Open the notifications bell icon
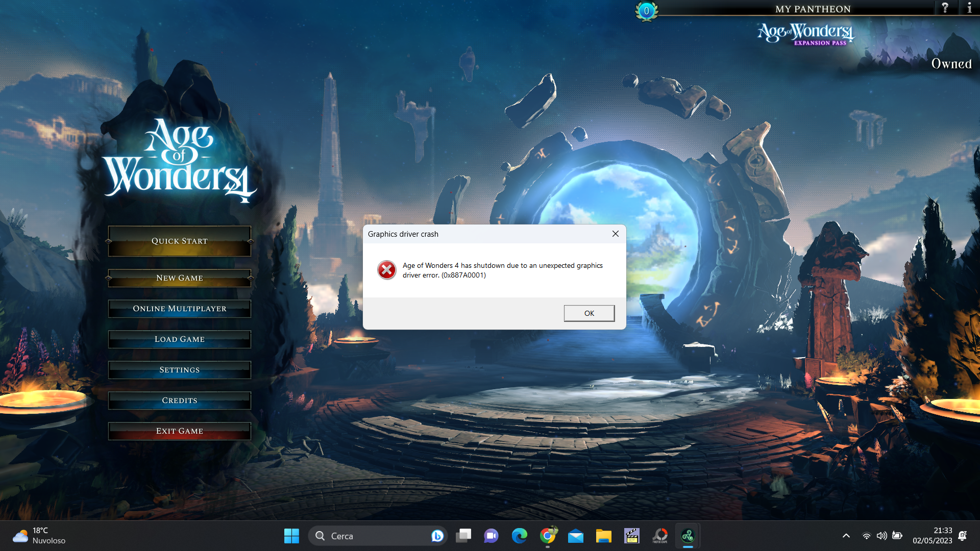This screenshot has height=551, width=980. [x=963, y=536]
